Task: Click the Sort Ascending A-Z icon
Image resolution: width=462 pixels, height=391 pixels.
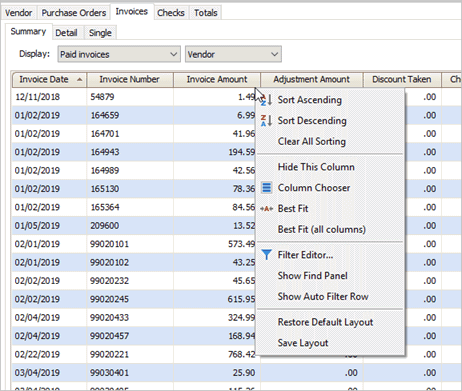Action: pyautogui.click(x=266, y=100)
